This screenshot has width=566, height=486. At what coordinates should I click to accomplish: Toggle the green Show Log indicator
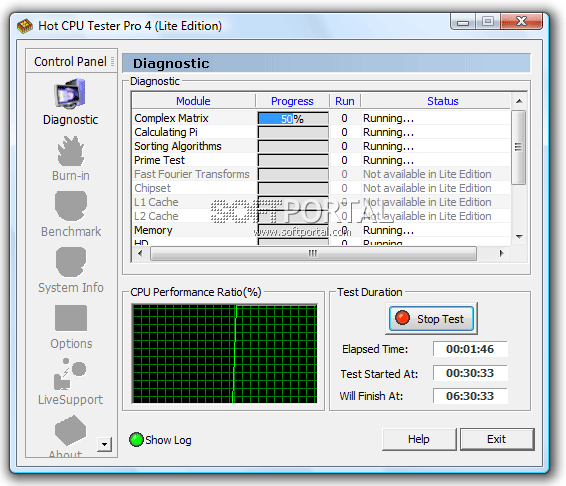coord(136,439)
